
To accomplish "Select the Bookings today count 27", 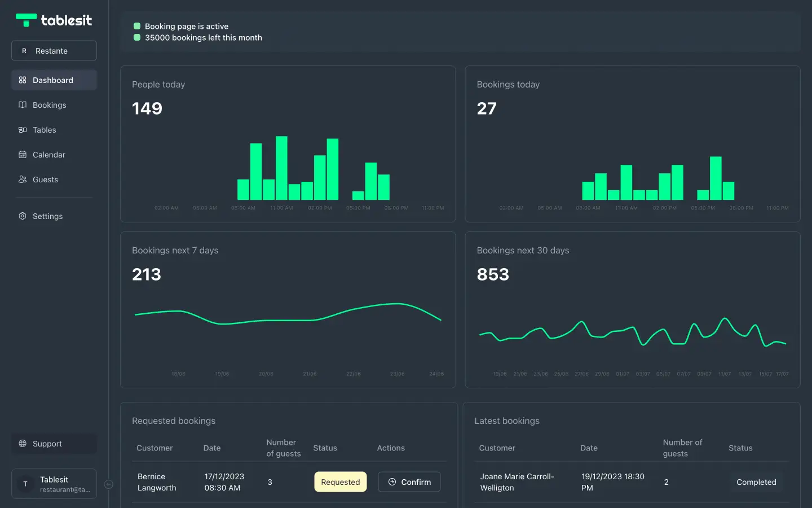I will pos(487,108).
